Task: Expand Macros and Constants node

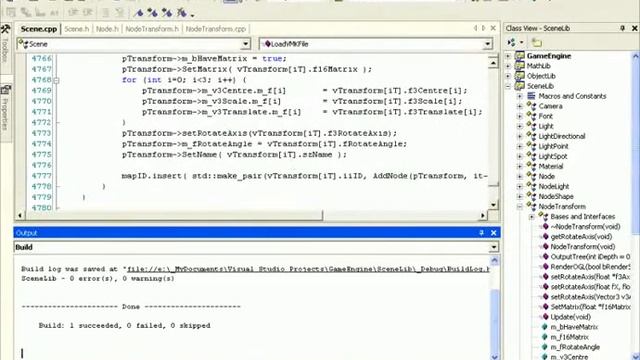Action: 520,96
